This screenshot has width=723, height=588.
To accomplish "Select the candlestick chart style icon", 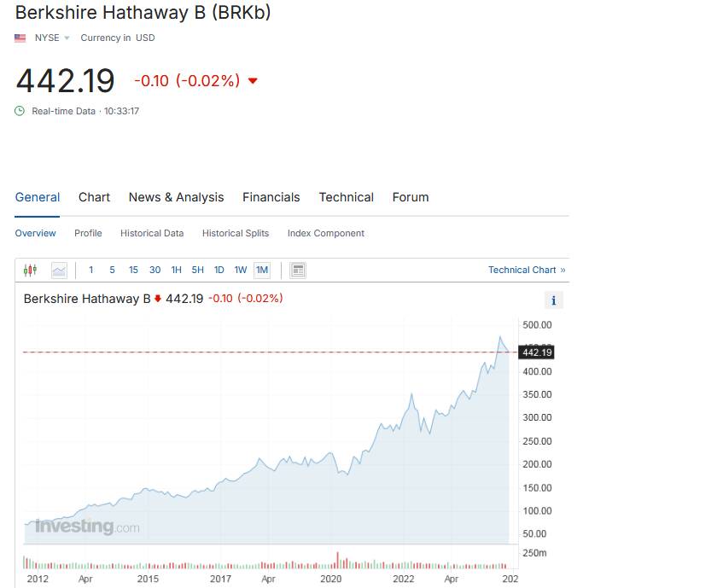I will (x=30, y=270).
